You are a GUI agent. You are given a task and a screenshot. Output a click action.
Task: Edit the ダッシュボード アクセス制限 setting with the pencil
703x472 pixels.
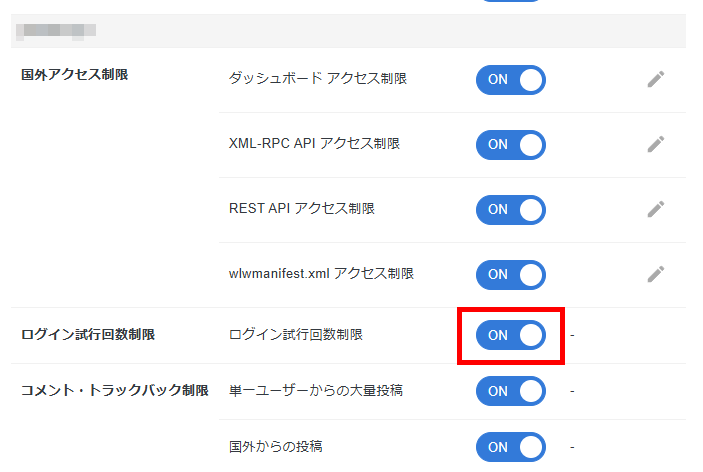coord(655,79)
